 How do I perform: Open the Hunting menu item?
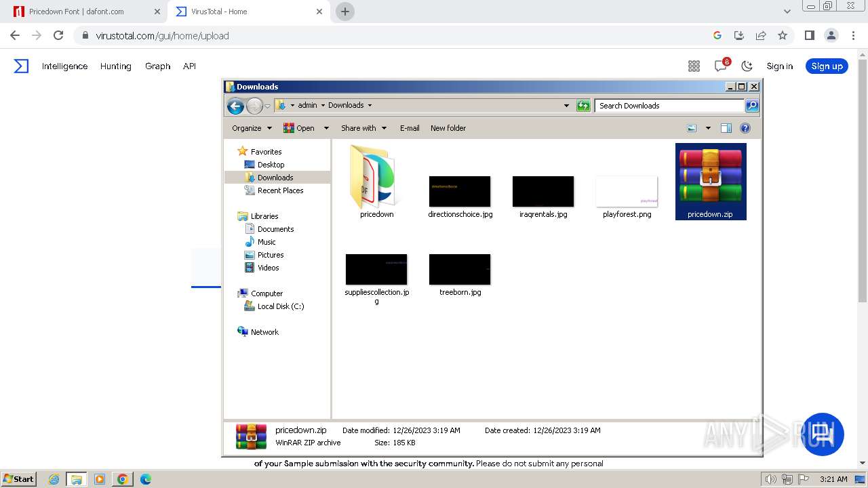[x=115, y=66]
